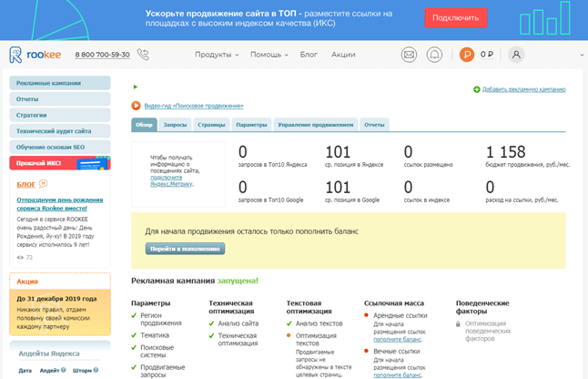Open the Блог menu item
The height and width of the screenshot is (379, 588).
309,55
